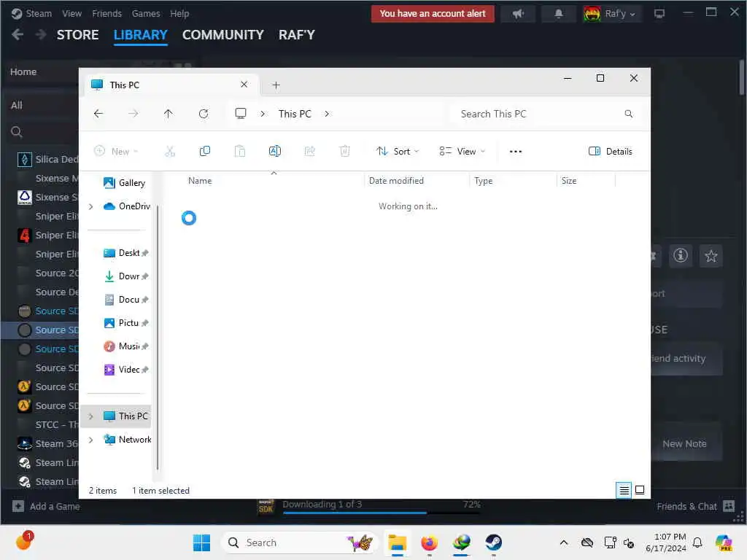Open Friends & Chat in Steam
Image resolution: width=747 pixels, height=560 pixels.
coord(695,506)
